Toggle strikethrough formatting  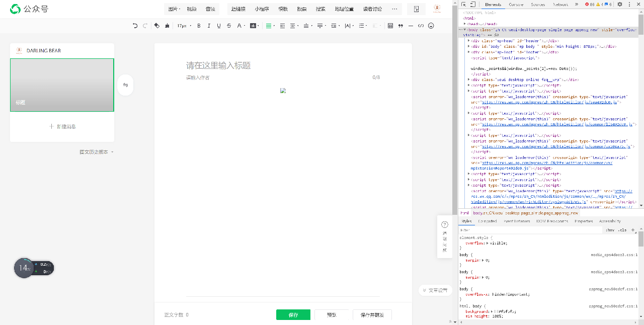click(229, 26)
